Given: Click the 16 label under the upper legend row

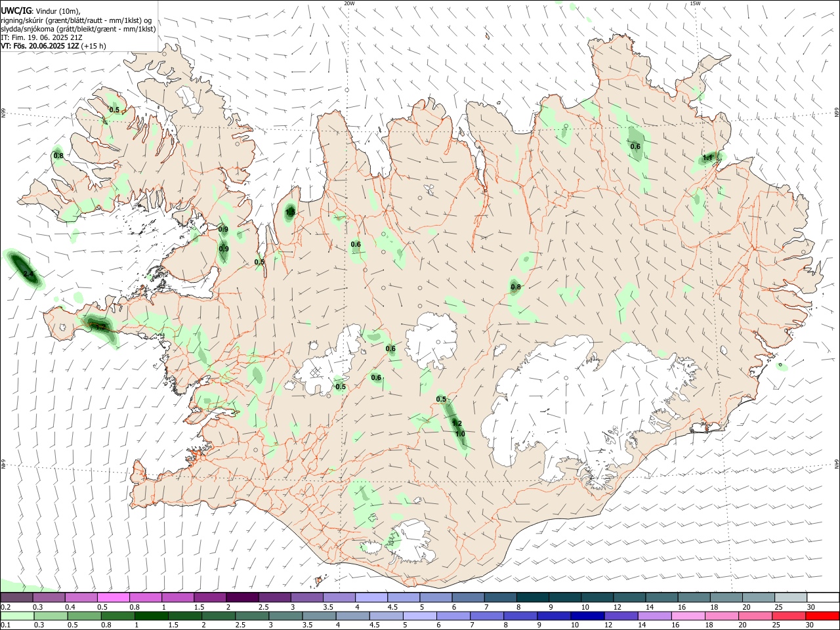Looking at the screenshot, I should tap(682, 607).
